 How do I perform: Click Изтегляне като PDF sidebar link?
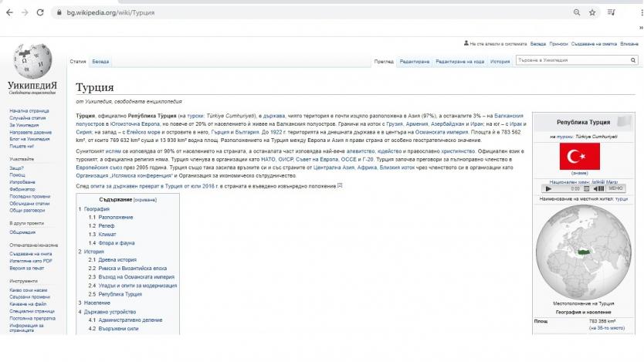coord(31,261)
